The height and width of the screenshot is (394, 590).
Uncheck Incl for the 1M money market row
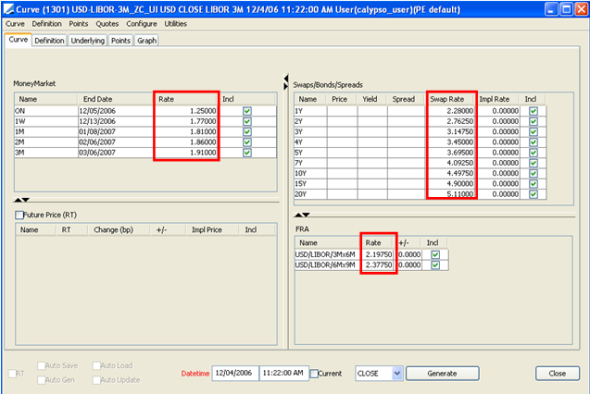pyautogui.click(x=247, y=132)
